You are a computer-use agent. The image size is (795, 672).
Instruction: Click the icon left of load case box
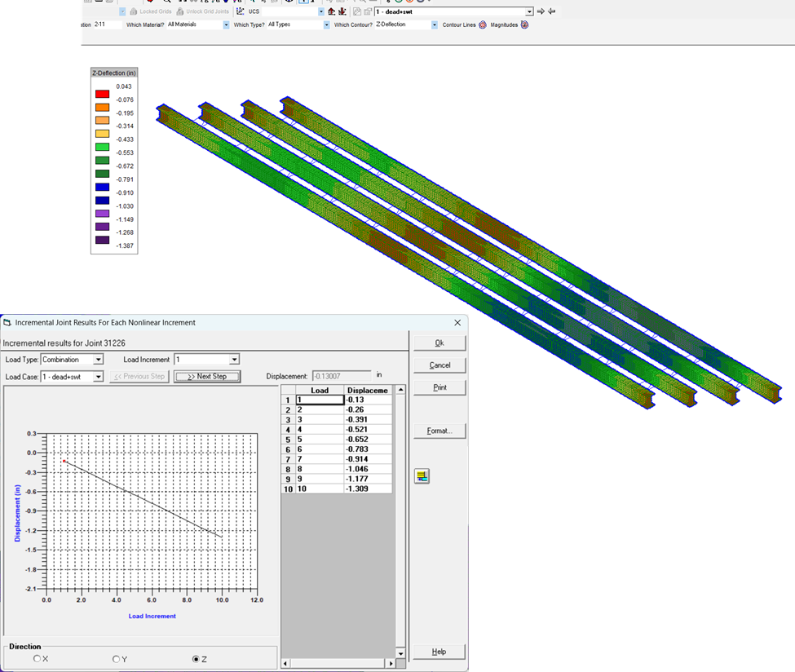(x=357, y=11)
